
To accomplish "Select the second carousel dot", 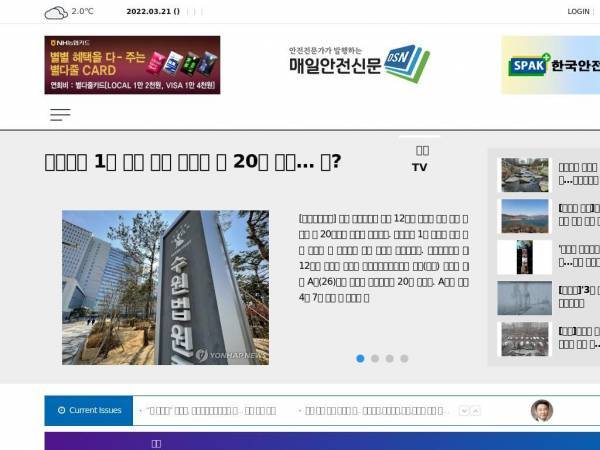I will click(375, 359).
